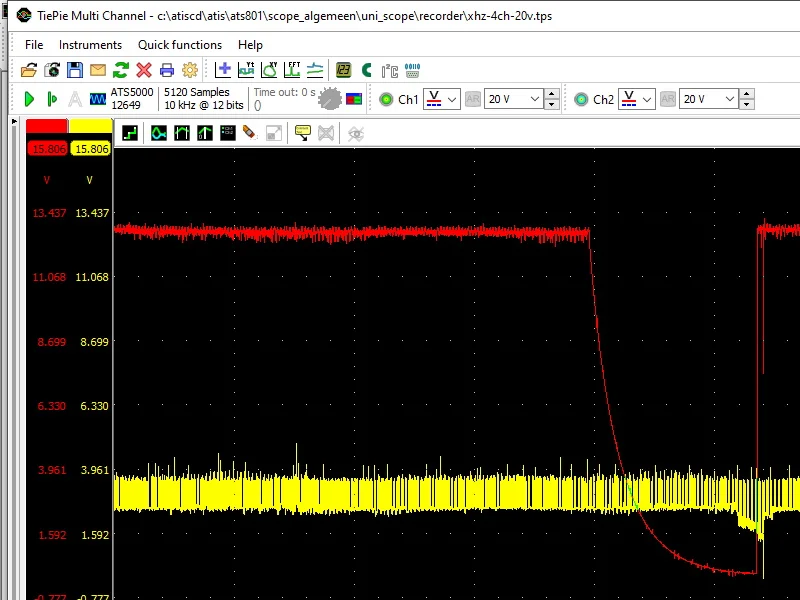The image size is (800, 600).
Task: Click the envelope email icon
Action: point(98,70)
